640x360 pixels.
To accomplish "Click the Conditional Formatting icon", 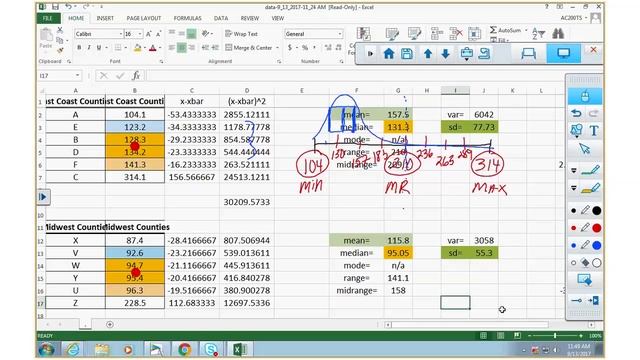I will 363,34.
